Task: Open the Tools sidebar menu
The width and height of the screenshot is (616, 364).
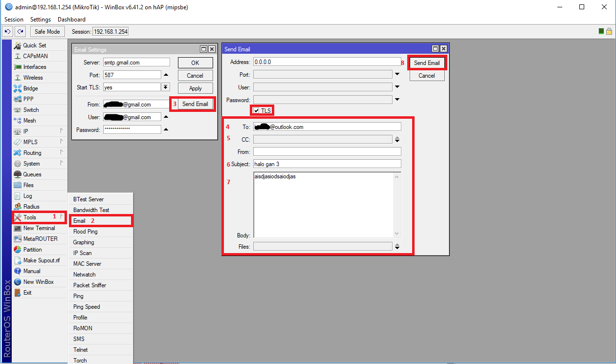Action: pyautogui.click(x=39, y=217)
